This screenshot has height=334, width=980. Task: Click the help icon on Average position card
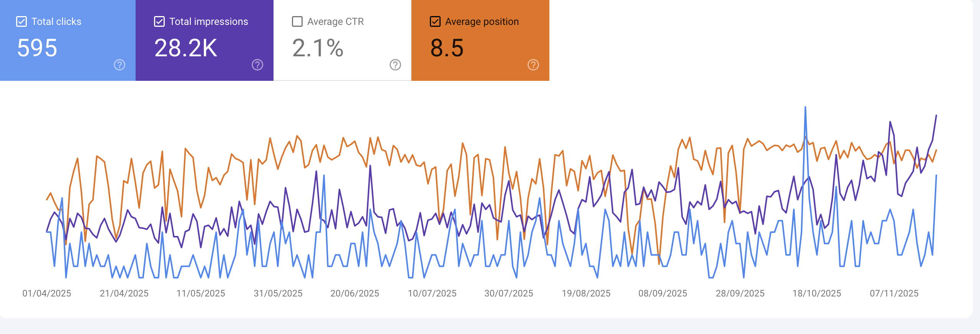click(533, 64)
